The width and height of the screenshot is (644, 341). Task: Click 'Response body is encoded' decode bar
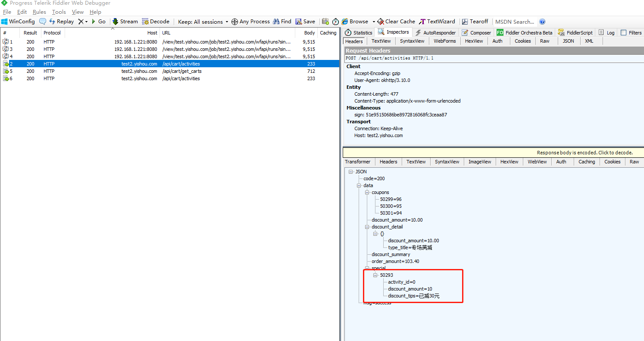(493, 153)
